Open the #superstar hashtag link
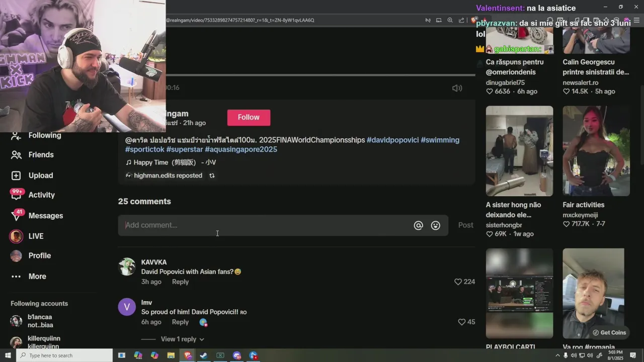The height and width of the screenshot is (362, 644). coord(185,149)
